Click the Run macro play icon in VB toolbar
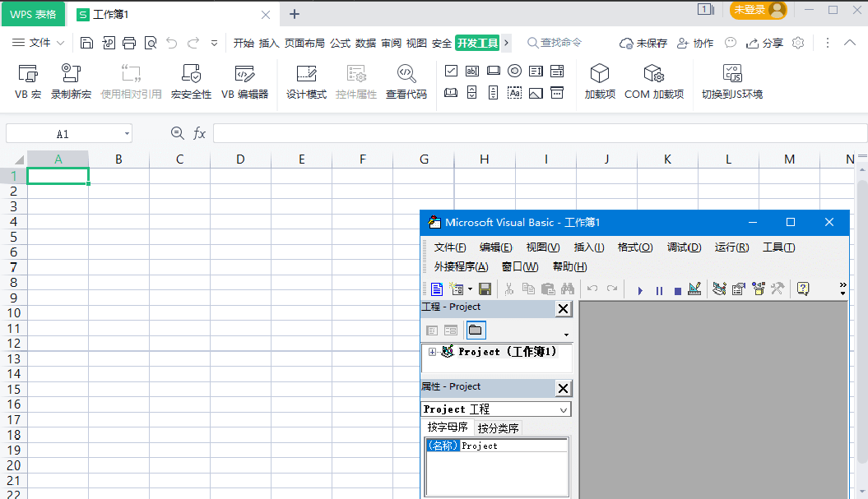Viewport: 868px width, 499px height. tap(640, 290)
